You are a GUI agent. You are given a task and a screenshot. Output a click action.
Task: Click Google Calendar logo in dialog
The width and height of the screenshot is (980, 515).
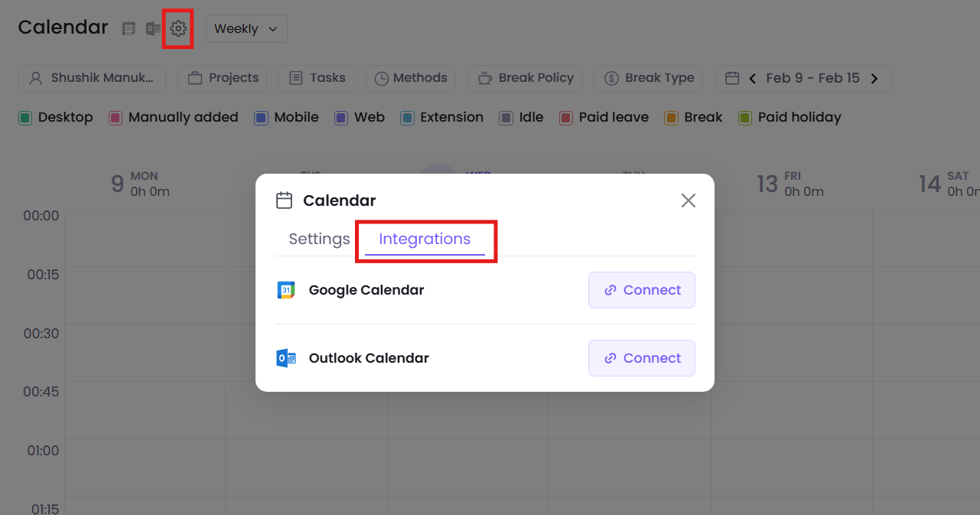click(285, 291)
